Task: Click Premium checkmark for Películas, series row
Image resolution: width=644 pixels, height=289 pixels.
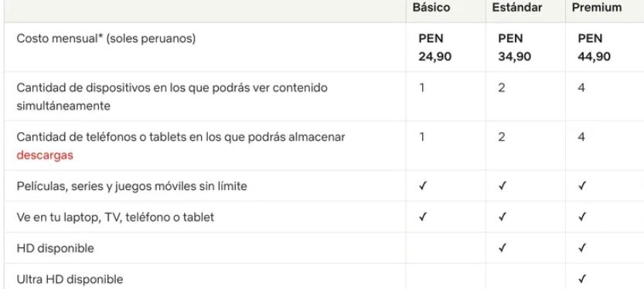Action: click(x=581, y=186)
